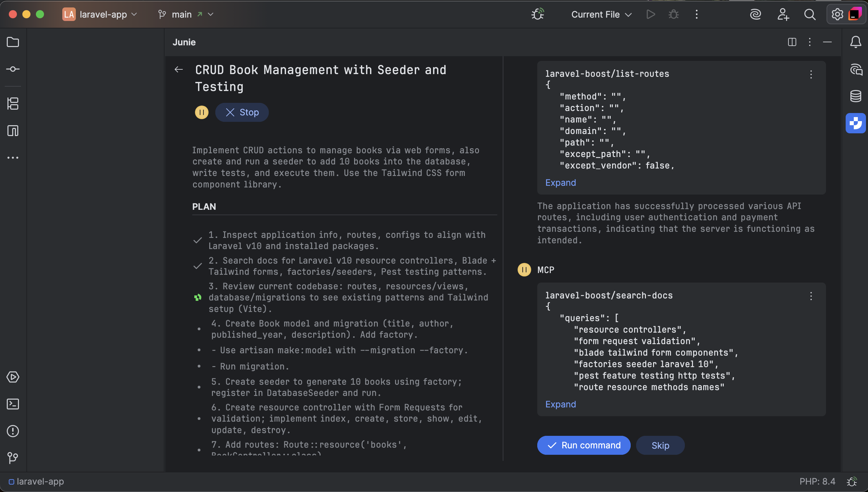Click the MCP label
The image size is (868, 492).
click(x=546, y=270)
